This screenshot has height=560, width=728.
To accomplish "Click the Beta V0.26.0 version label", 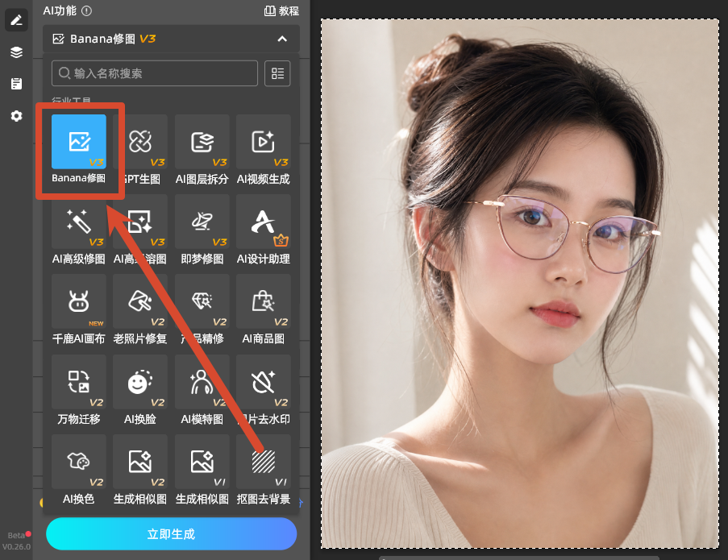I will (16, 541).
